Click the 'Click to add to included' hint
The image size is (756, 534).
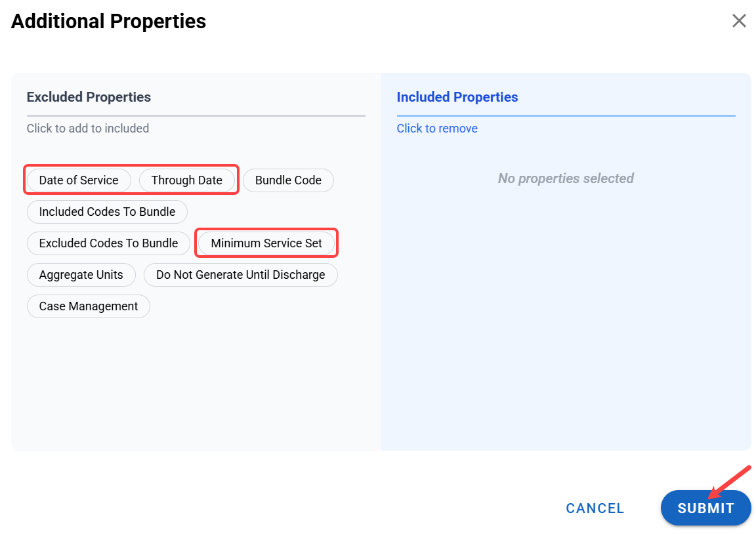(x=88, y=129)
